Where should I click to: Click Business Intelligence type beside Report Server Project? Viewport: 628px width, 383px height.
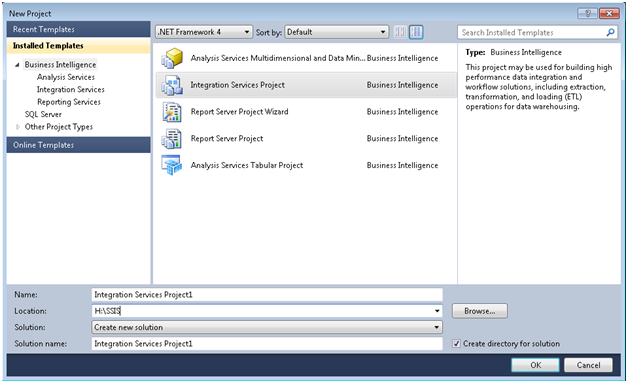[402, 139]
